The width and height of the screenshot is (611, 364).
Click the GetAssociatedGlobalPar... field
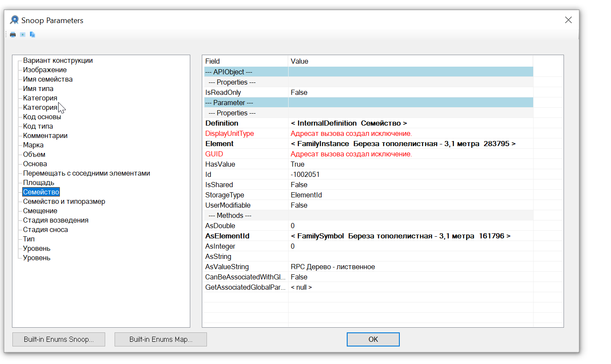tap(245, 287)
